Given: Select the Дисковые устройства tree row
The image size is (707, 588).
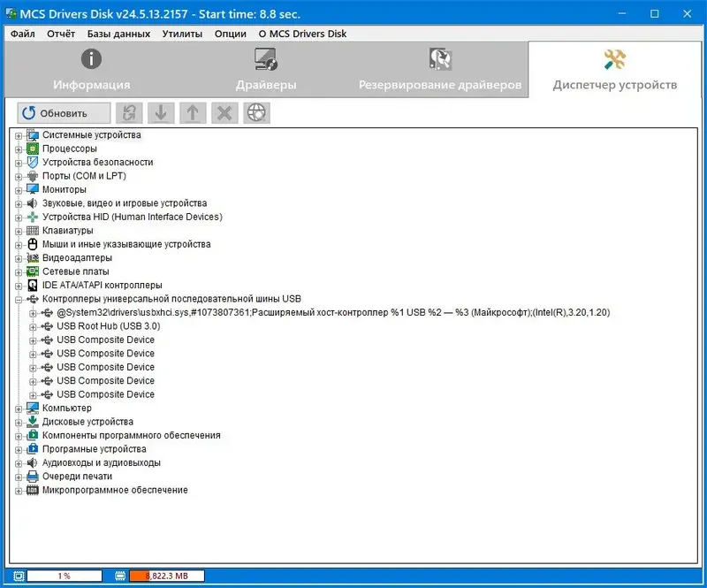Looking at the screenshot, I should click(x=87, y=422).
